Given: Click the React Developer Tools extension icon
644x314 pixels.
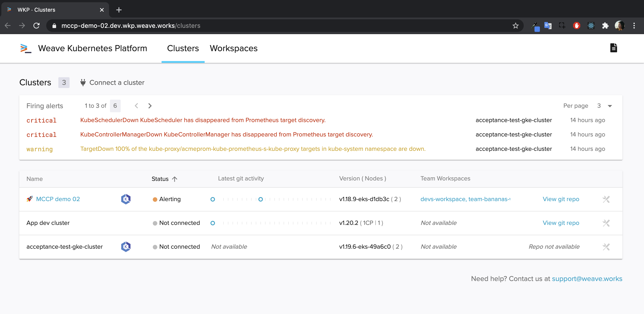Looking at the screenshot, I should [591, 26].
